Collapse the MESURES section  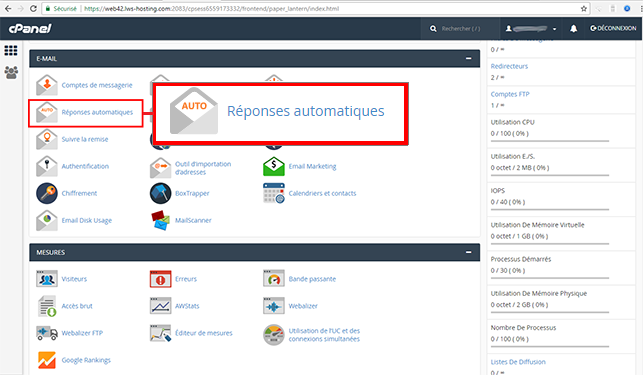468,252
